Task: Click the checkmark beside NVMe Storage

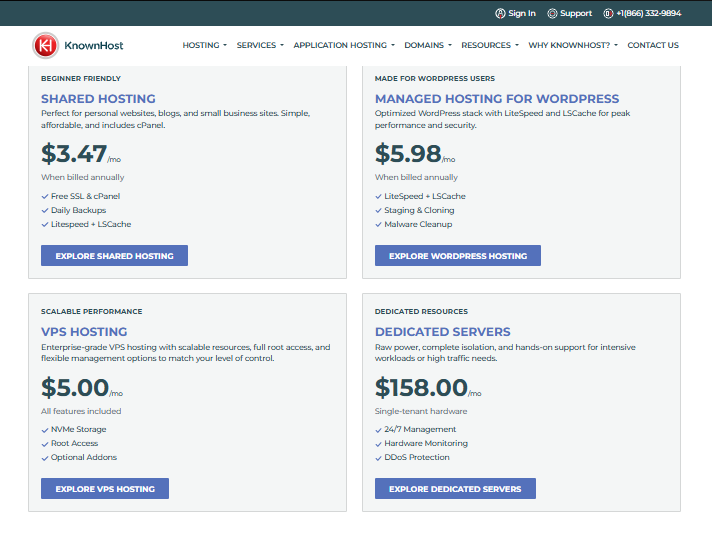Action: pos(44,430)
